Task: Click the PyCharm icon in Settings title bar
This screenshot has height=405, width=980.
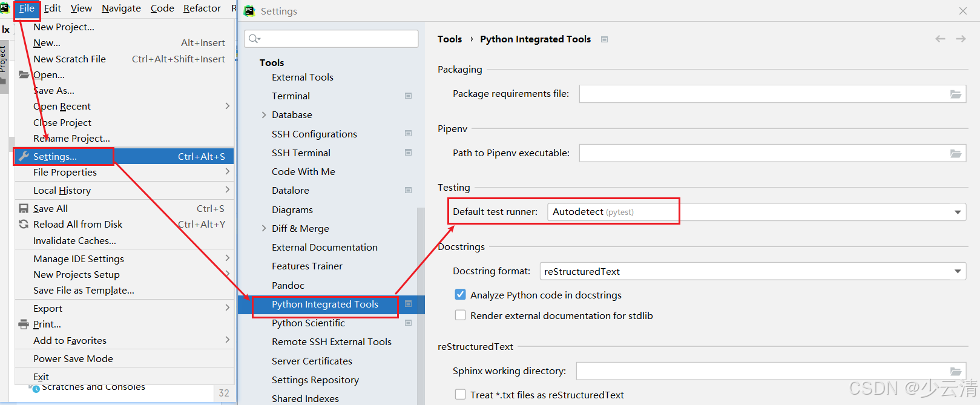Action: pyautogui.click(x=249, y=11)
